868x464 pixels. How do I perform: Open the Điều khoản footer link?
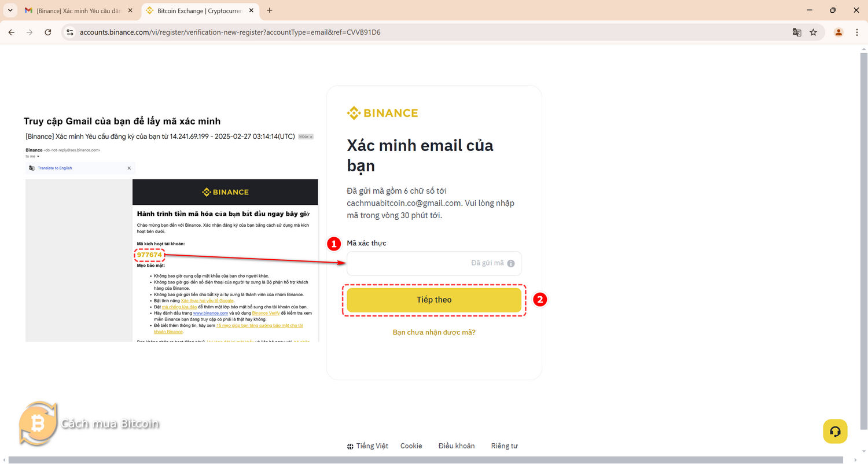(x=457, y=446)
